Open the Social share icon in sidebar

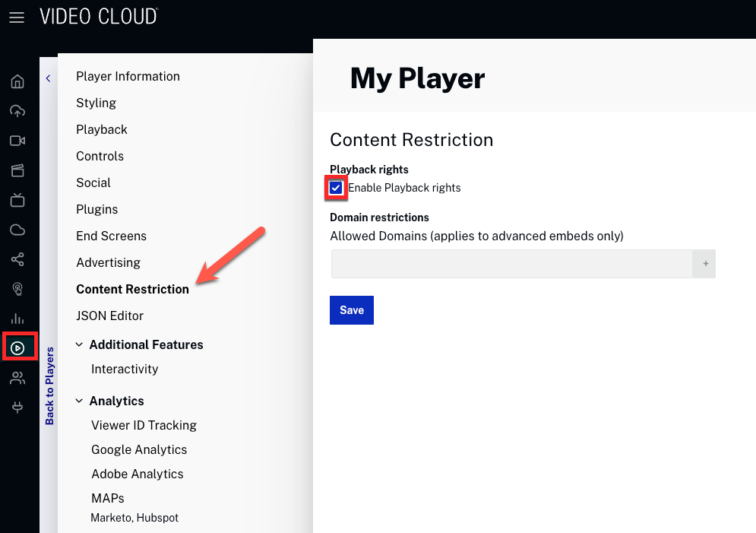click(17, 260)
